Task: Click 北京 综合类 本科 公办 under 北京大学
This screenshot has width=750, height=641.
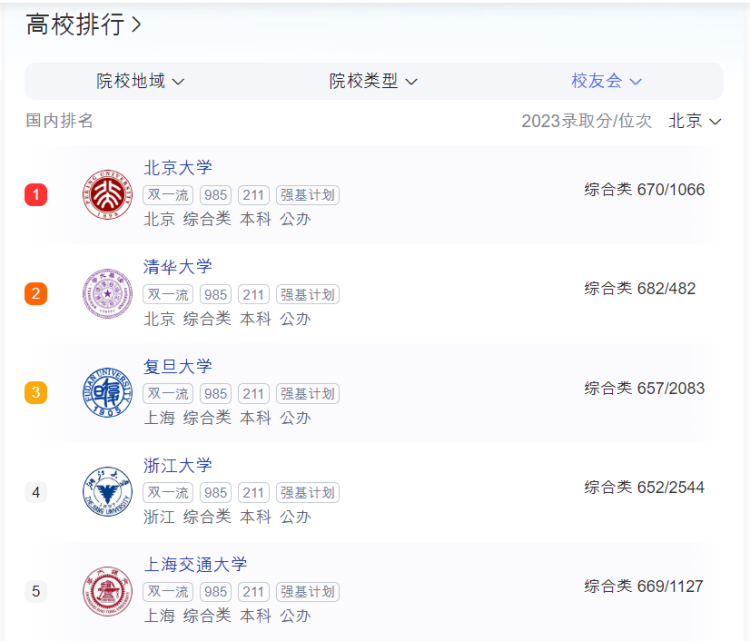Action: tap(227, 219)
